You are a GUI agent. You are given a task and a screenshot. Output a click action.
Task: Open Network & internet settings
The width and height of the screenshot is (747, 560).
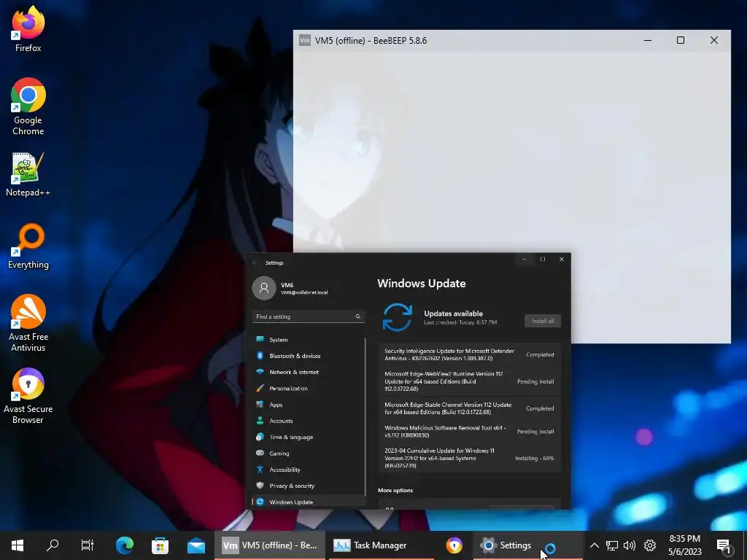pyautogui.click(x=309, y=372)
